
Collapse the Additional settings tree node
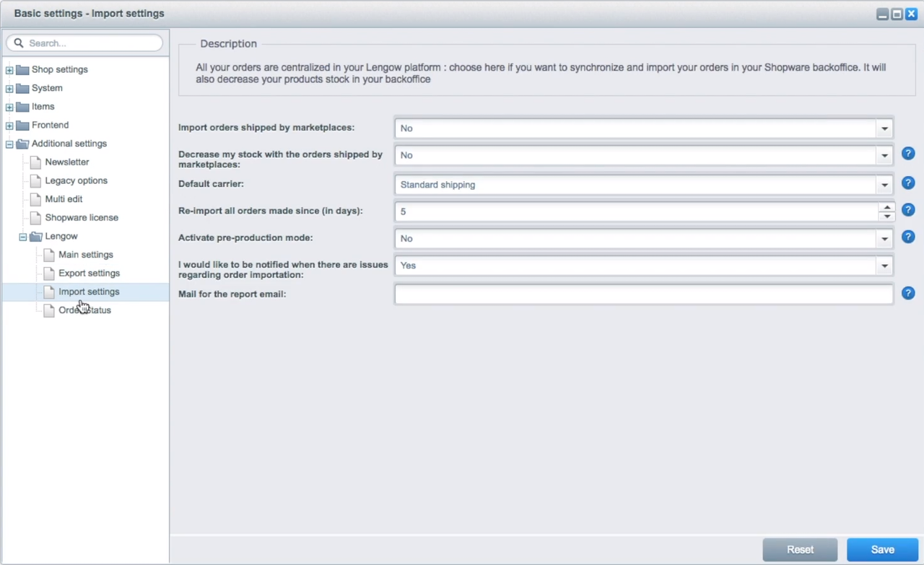(9, 144)
